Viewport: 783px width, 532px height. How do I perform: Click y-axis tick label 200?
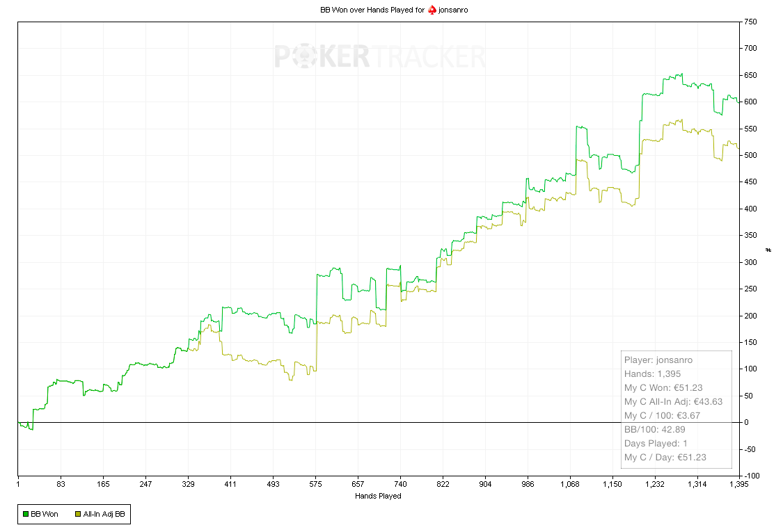(x=750, y=316)
